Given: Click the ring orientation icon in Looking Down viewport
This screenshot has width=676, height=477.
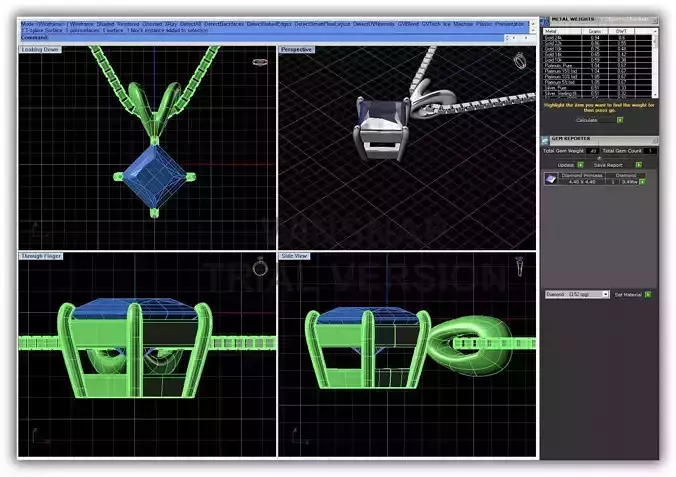Looking at the screenshot, I should coord(260,62).
